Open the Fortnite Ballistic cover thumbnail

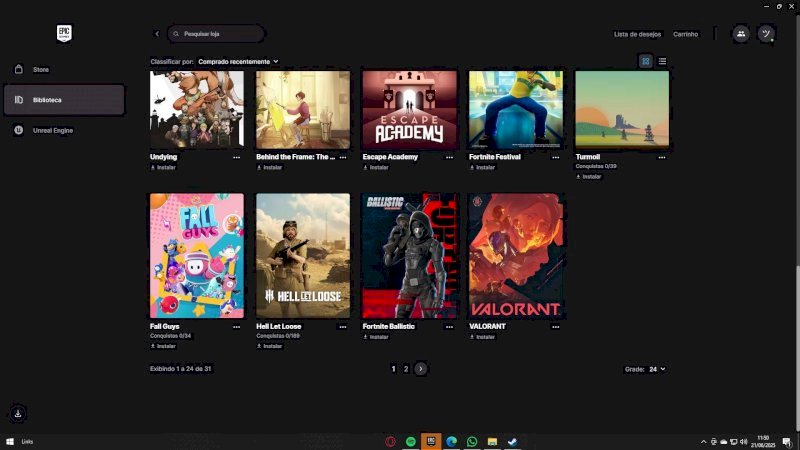click(x=409, y=256)
